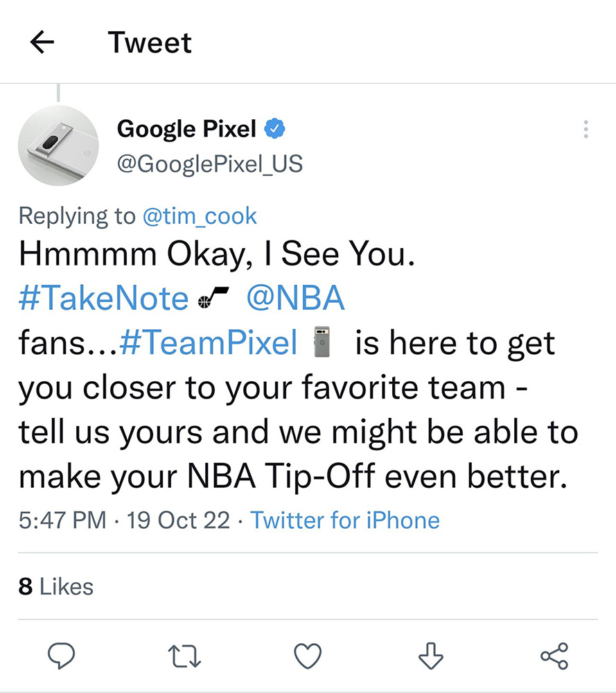This screenshot has height=693, width=616.
Task: View the 8 Likes list
Action: [x=55, y=586]
